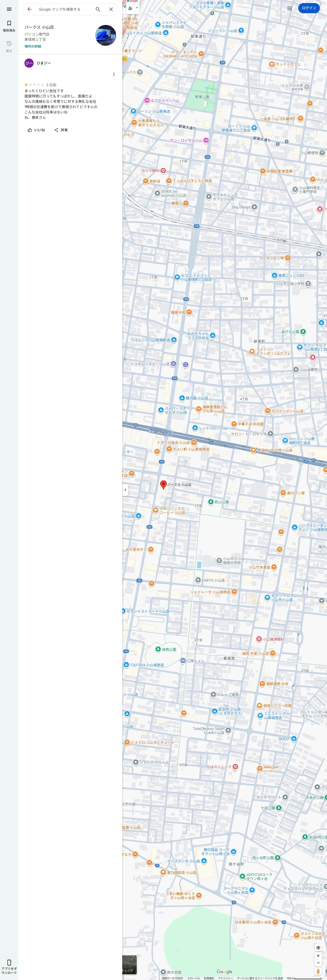Share the review with 共有 button
The width and height of the screenshot is (327, 980).
pos(61,130)
